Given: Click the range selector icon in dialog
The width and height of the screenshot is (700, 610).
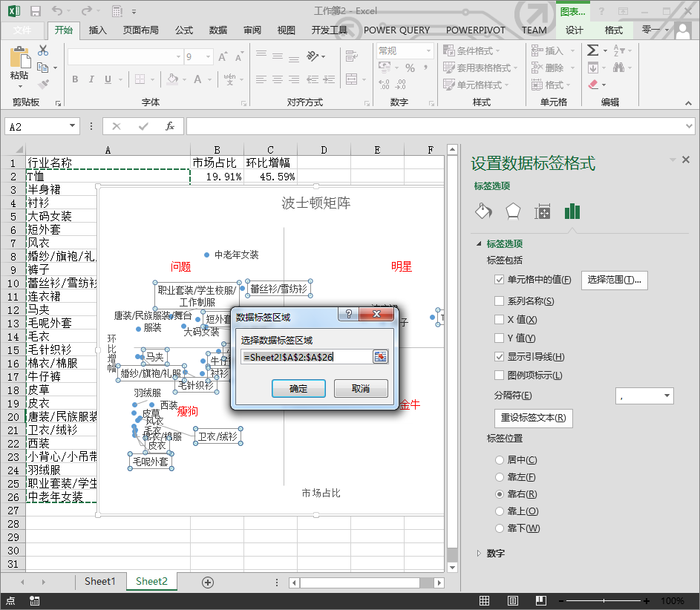Looking at the screenshot, I should (380, 357).
